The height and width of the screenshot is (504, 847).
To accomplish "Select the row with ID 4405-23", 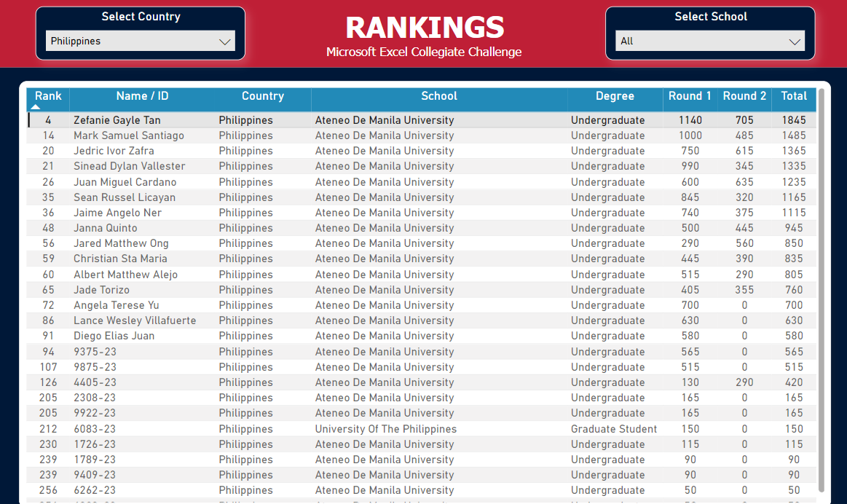I will coord(95,382).
